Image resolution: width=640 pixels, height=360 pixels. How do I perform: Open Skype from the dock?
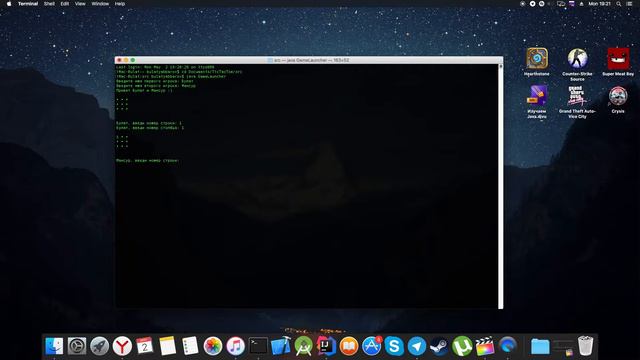coord(394,346)
